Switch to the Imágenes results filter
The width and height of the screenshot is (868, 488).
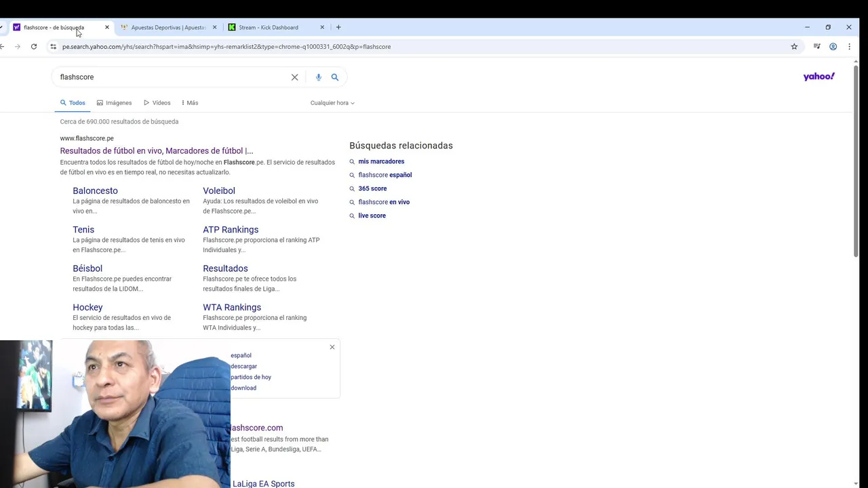pyautogui.click(x=114, y=103)
